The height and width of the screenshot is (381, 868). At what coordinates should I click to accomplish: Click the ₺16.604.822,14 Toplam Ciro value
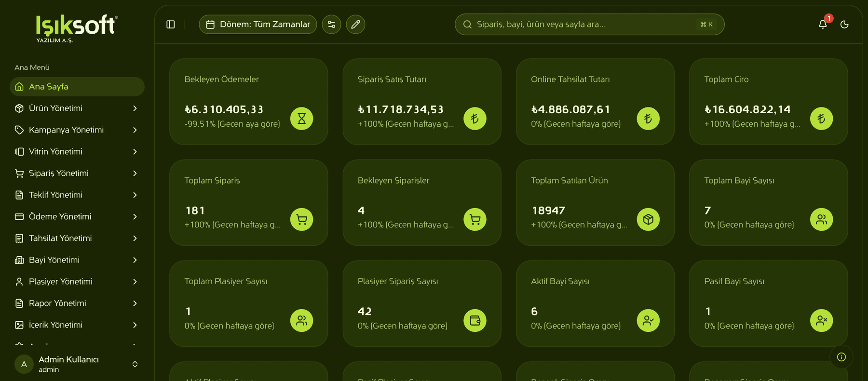pyautogui.click(x=747, y=110)
